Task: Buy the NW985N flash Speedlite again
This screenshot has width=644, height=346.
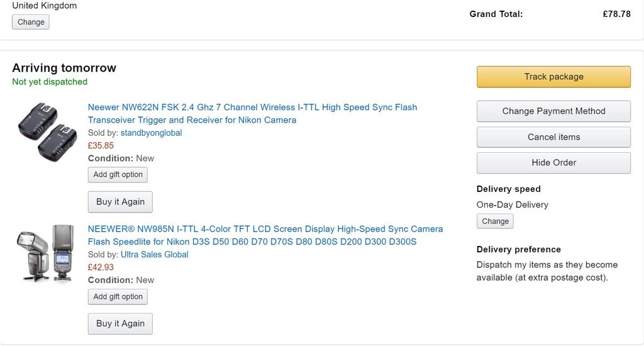Action: click(120, 324)
